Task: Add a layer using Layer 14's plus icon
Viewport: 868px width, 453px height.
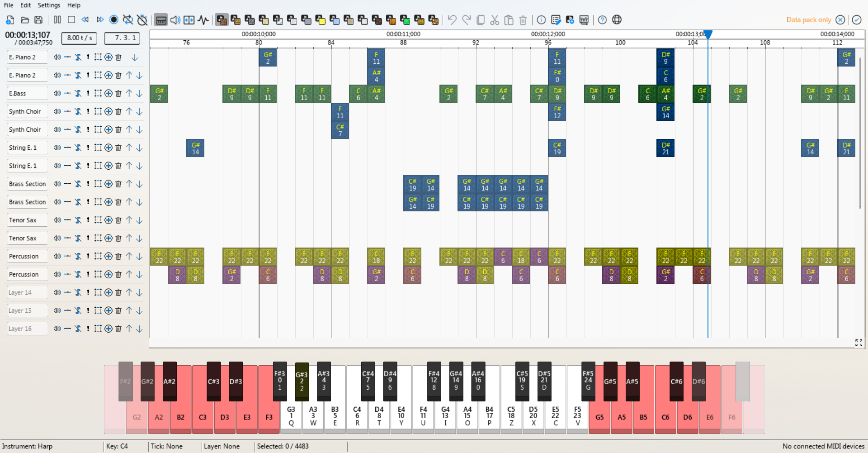Action: click(108, 293)
